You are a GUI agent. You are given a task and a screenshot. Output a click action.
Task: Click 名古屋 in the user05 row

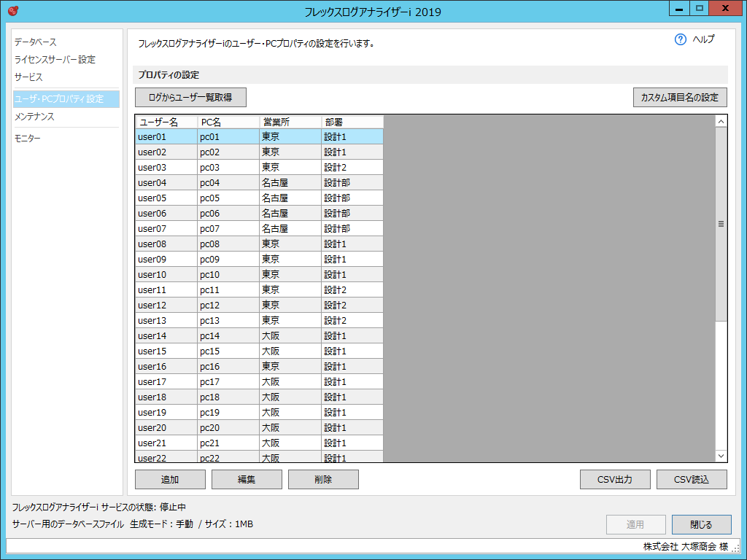290,198
